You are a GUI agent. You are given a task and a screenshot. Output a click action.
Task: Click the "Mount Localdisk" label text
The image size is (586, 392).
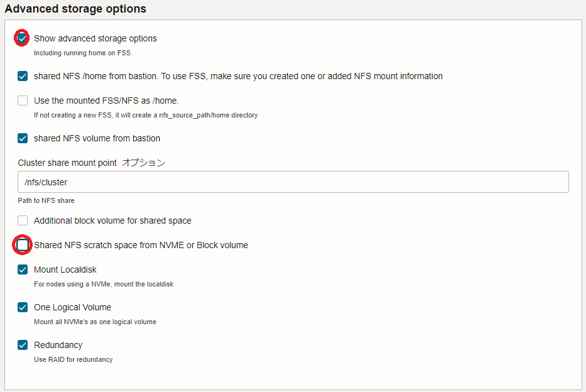click(x=65, y=269)
